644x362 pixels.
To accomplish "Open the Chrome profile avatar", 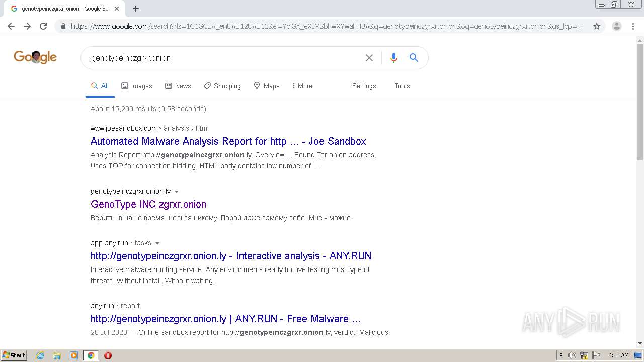I will 617,26.
